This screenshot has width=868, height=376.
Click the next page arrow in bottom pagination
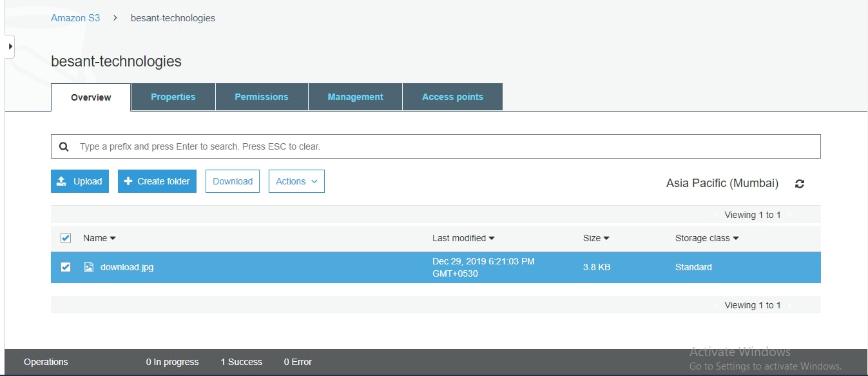789,306
